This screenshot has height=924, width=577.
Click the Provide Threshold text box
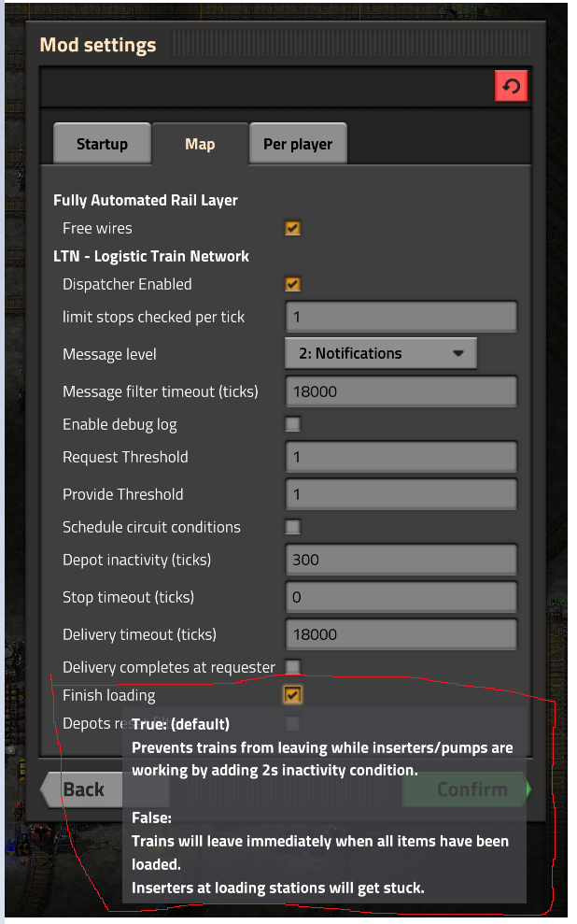[x=400, y=494]
